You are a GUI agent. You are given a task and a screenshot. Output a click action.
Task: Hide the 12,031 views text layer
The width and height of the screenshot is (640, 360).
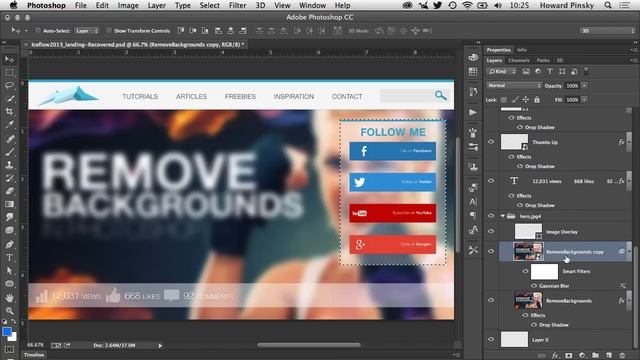pos(491,181)
